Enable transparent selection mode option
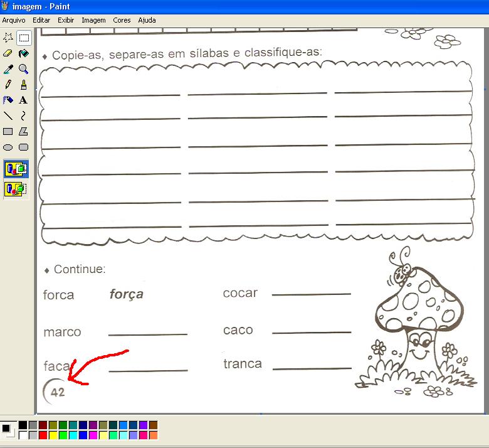This screenshot has height=448, width=489. coord(16,189)
